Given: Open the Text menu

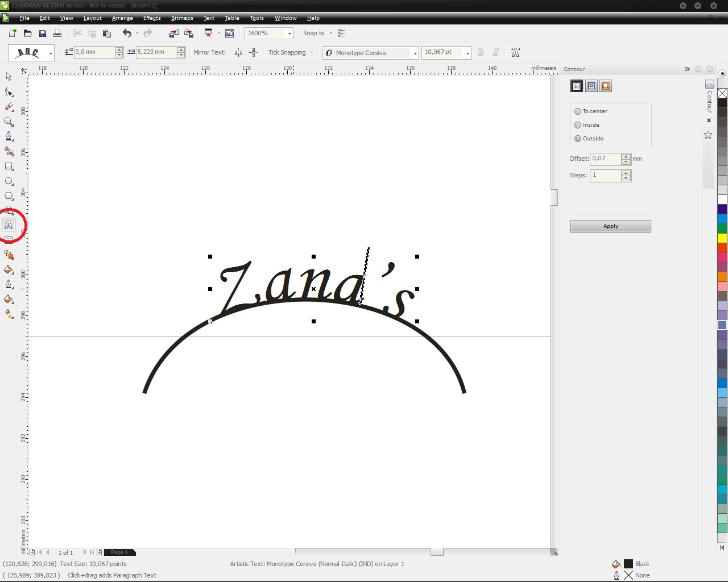Looking at the screenshot, I should click(208, 18).
